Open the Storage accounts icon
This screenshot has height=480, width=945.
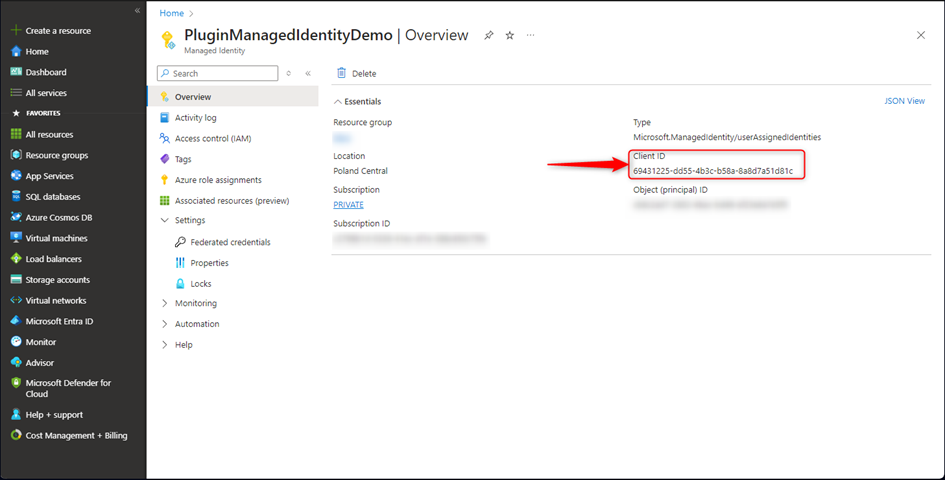16,279
